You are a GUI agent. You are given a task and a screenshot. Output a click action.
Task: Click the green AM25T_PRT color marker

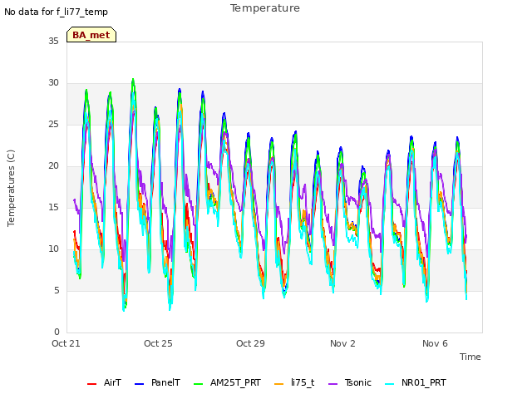198,384
